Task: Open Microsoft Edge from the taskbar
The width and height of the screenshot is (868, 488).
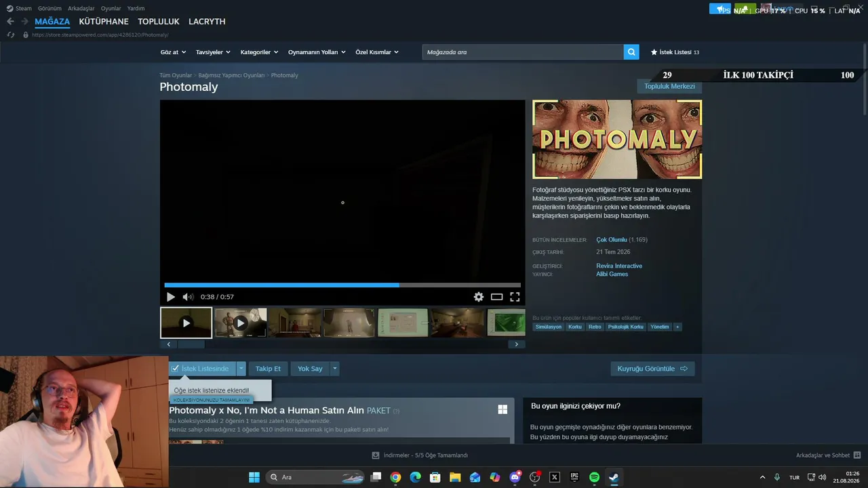Action: [415, 477]
